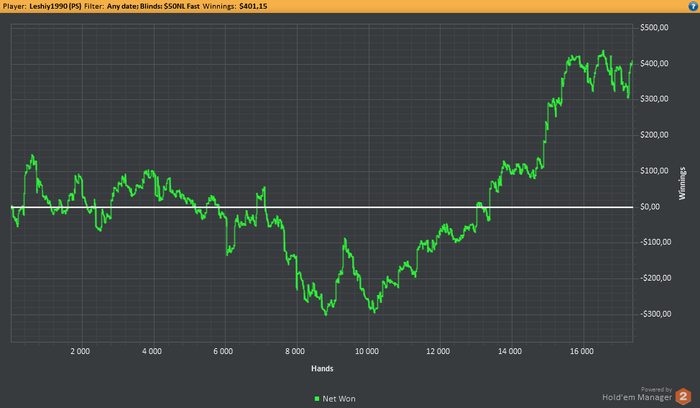Click the Hands axis title
Viewport: 700px width, 408px height.
pyautogui.click(x=322, y=368)
